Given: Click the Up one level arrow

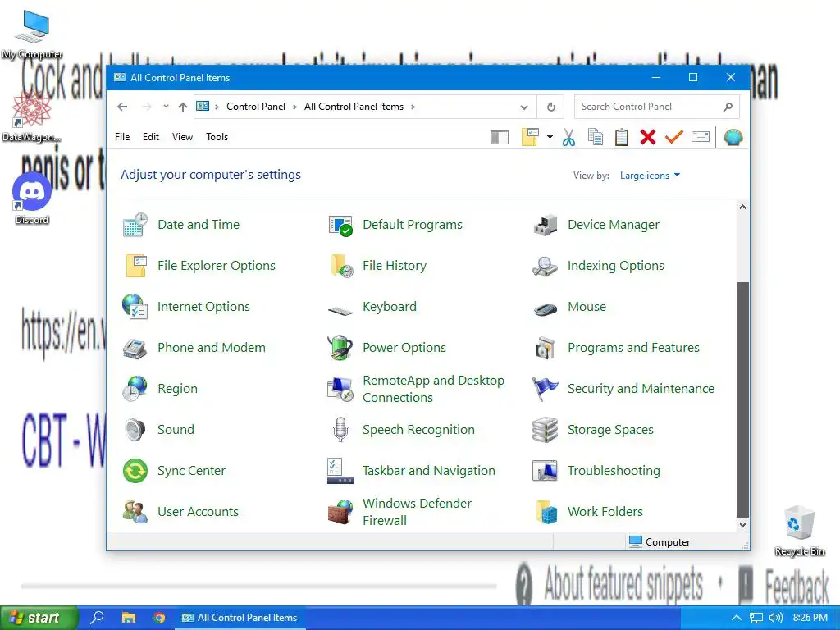Looking at the screenshot, I should click(183, 107).
